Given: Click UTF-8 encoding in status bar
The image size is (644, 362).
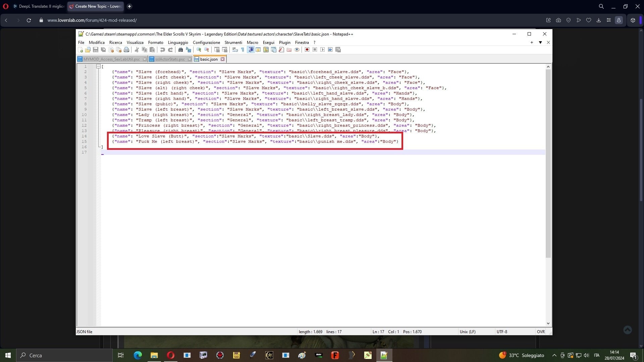Looking at the screenshot, I should pyautogui.click(x=502, y=332).
